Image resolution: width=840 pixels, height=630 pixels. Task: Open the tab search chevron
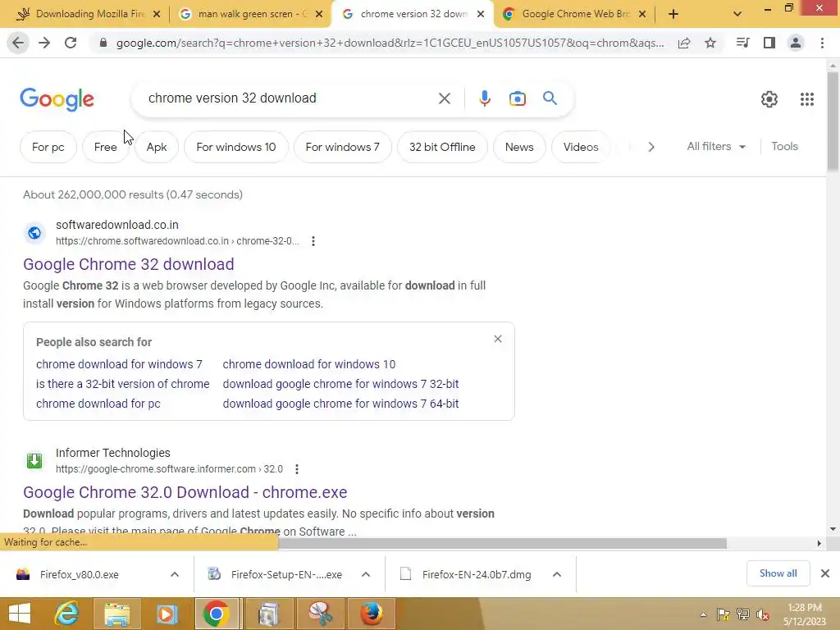[737, 15]
